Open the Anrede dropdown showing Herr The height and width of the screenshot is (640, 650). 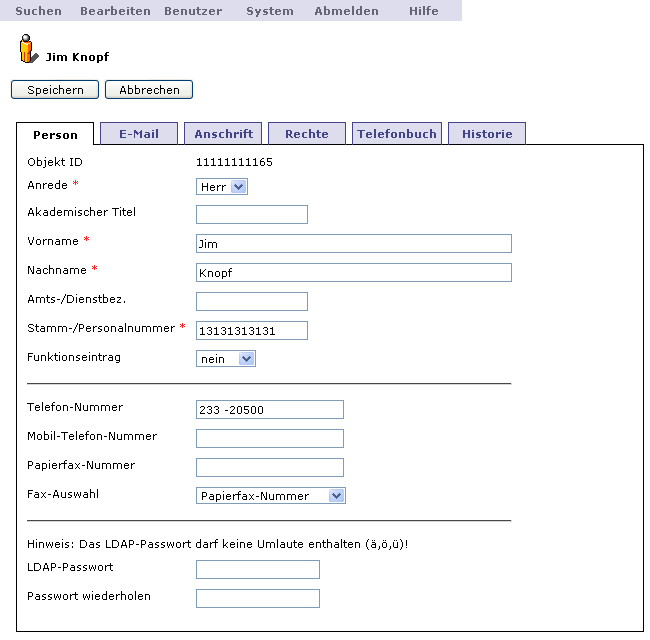222,187
